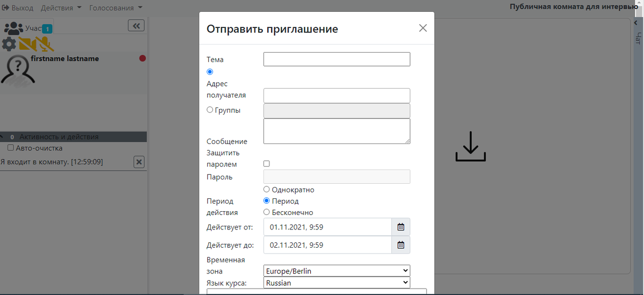Click the Действует от date field
Screen dimensions: 644x295
pyautogui.click(x=327, y=227)
